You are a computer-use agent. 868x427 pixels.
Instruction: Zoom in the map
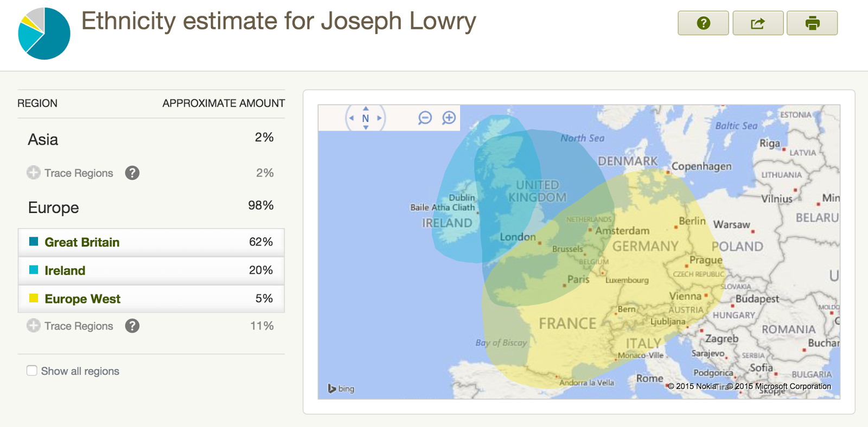pyautogui.click(x=449, y=118)
